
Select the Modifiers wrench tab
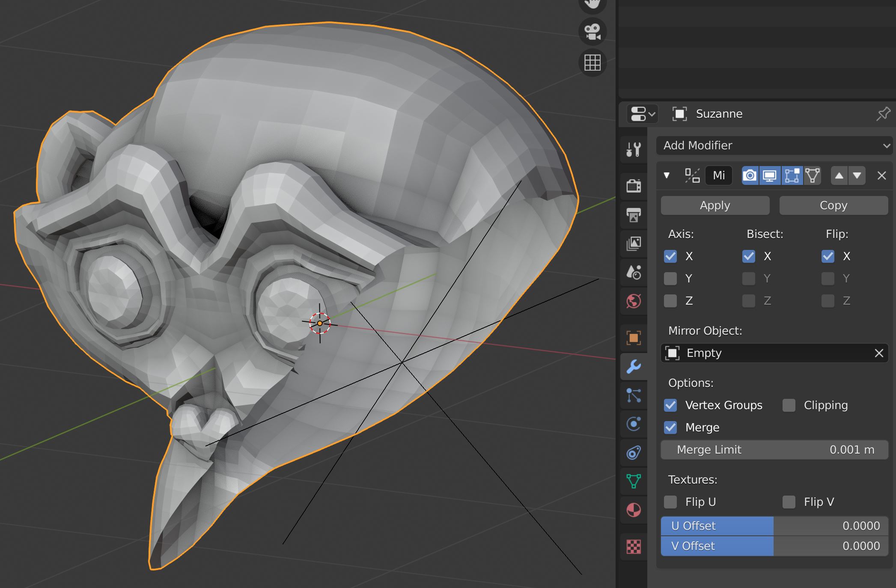(x=634, y=366)
